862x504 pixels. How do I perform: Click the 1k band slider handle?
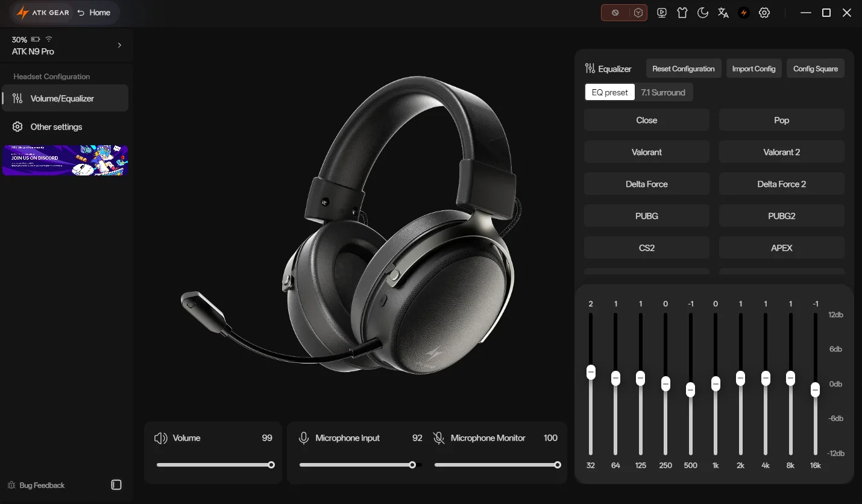[716, 383]
